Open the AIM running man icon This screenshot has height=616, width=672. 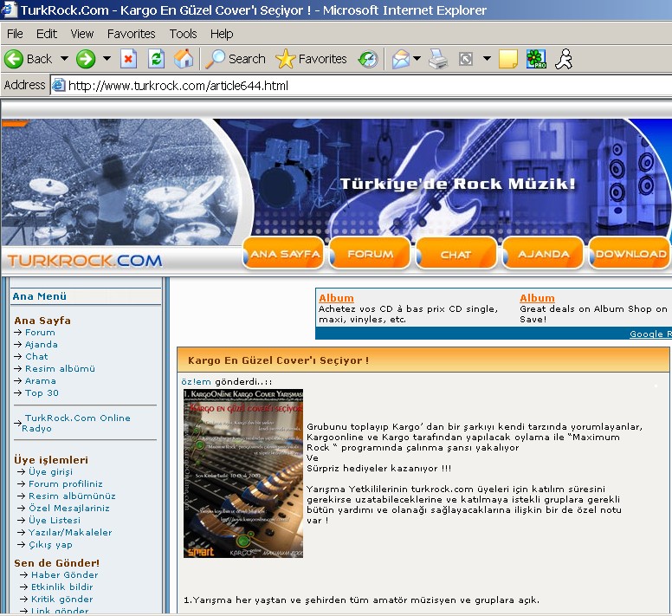point(564,59)
